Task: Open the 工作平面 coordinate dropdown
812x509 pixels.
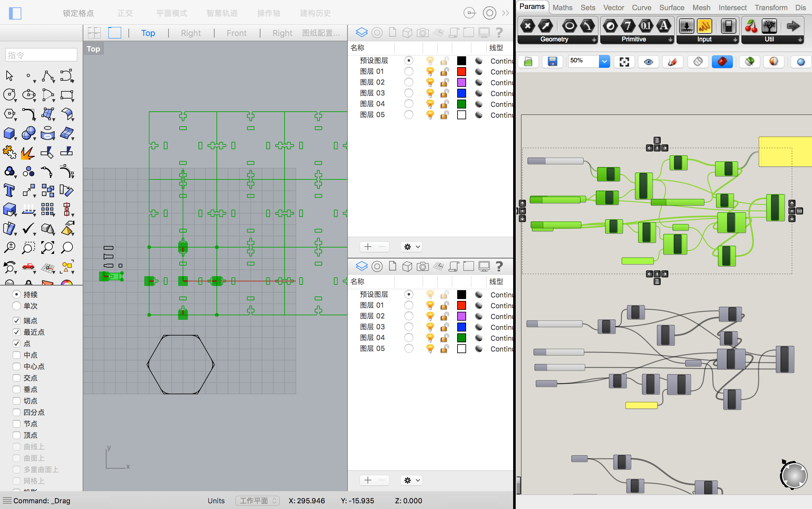Action: click(257, 501)
